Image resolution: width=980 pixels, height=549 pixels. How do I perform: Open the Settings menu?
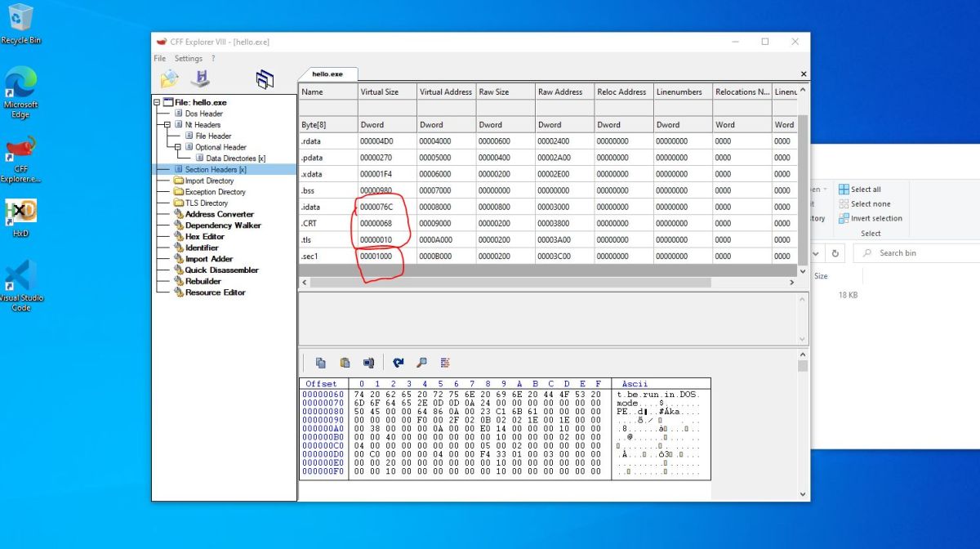click(189, 59)
